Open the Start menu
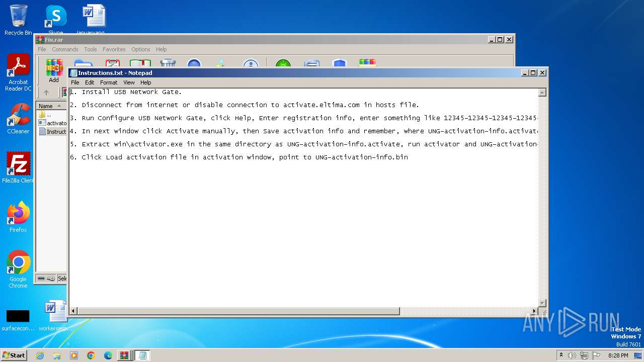 14,355
